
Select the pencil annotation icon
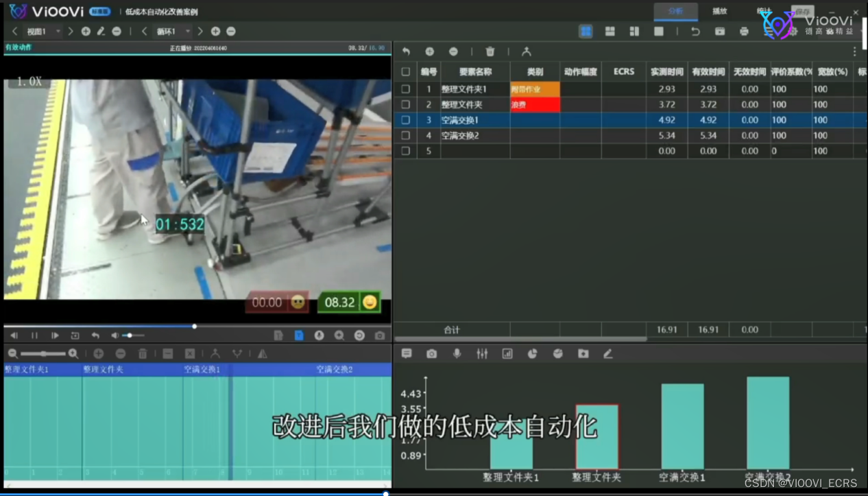[x=608, y=353]
